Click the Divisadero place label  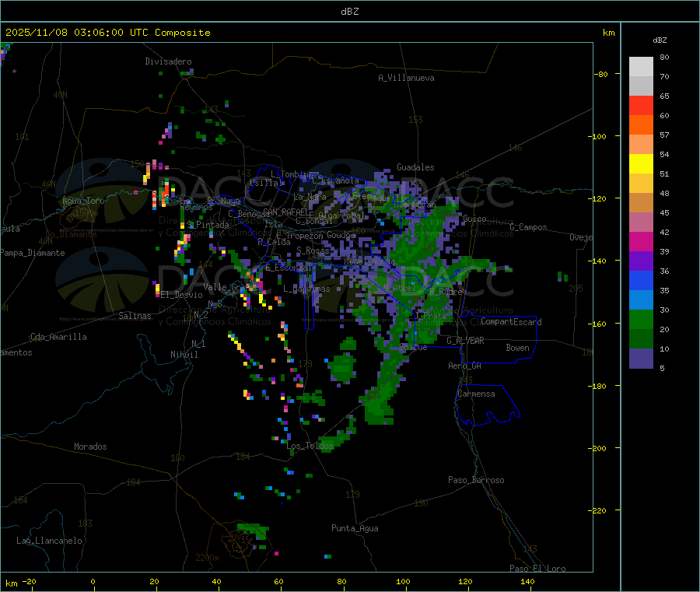pyautogui.click(x=168, y=61)
